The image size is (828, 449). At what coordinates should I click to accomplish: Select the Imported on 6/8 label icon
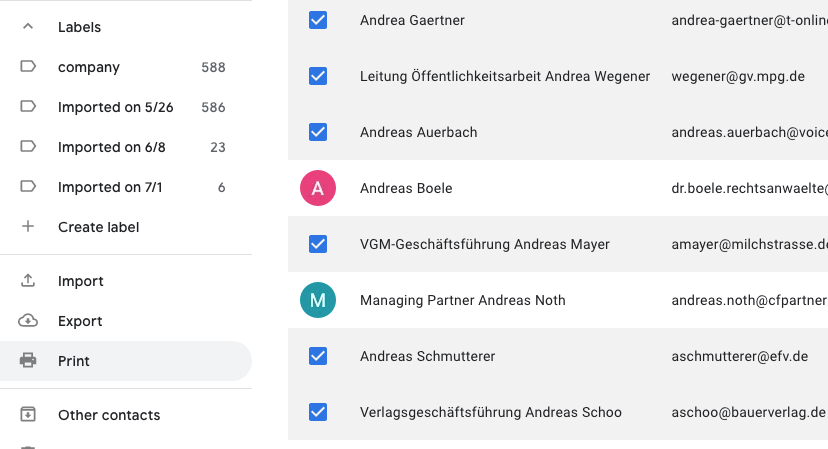click(28, 147)
